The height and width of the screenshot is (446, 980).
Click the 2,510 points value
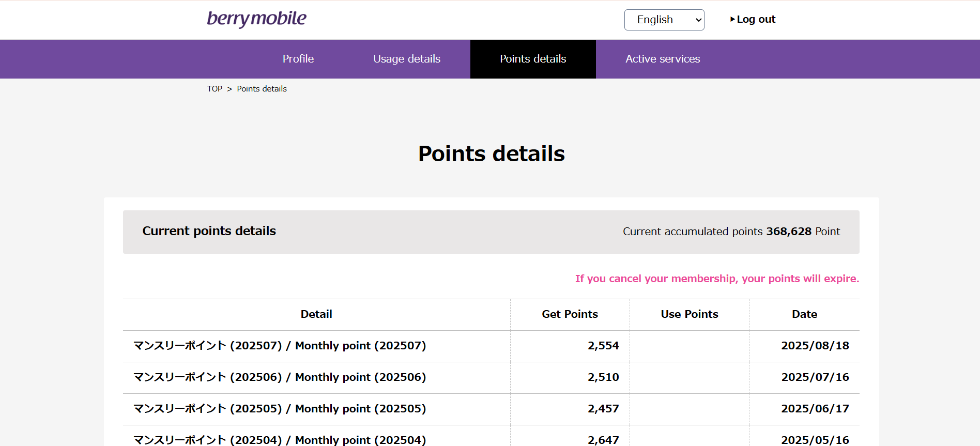tap(603, 377)
